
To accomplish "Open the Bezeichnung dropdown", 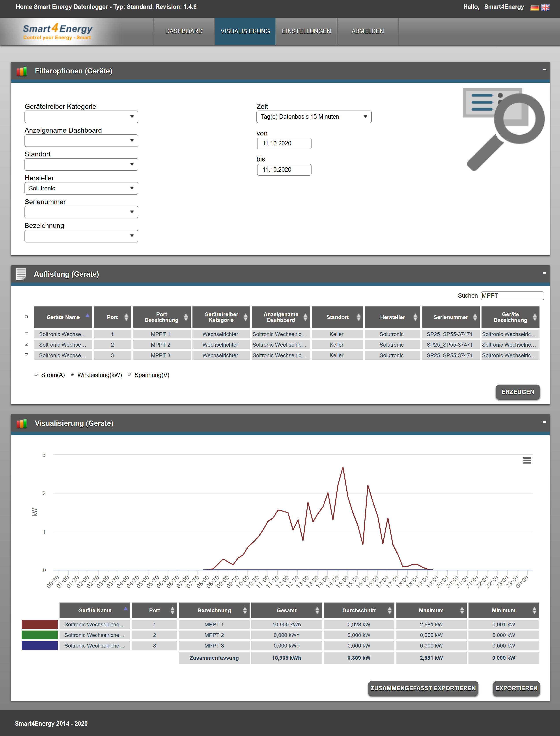I will point(81,236).
